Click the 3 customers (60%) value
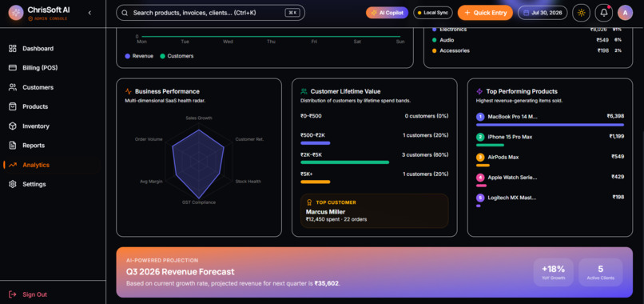Image resolution: width=644 pixels, height=304 pixels. point(425,154)
